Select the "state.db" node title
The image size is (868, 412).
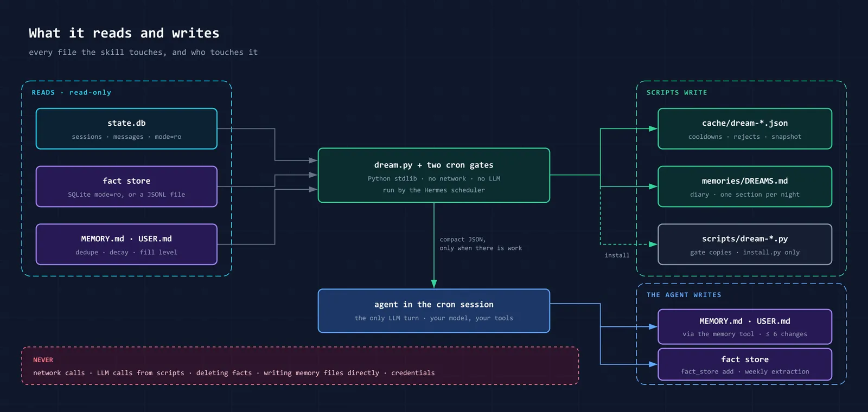pyautogui.click(x=126, y=123)
